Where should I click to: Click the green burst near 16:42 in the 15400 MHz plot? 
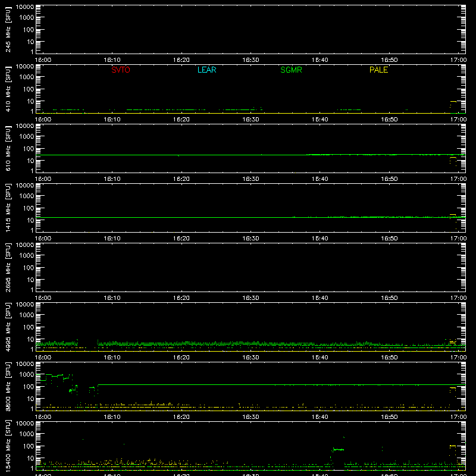point(338,449)
